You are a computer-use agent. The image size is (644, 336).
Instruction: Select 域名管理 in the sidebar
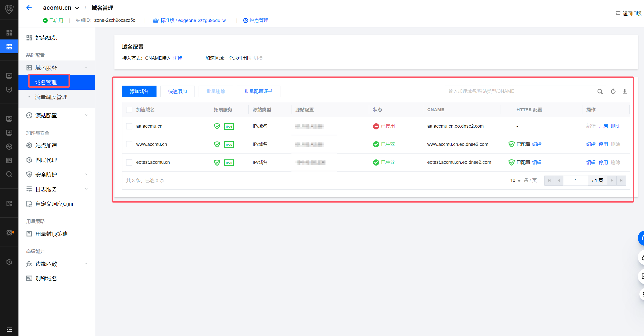click(x=57, y=82)
